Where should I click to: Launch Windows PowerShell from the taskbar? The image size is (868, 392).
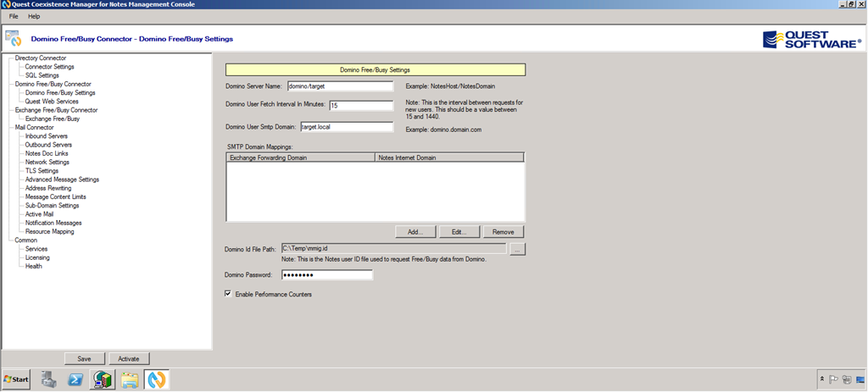pyautogui.click(x=75, y=379)
